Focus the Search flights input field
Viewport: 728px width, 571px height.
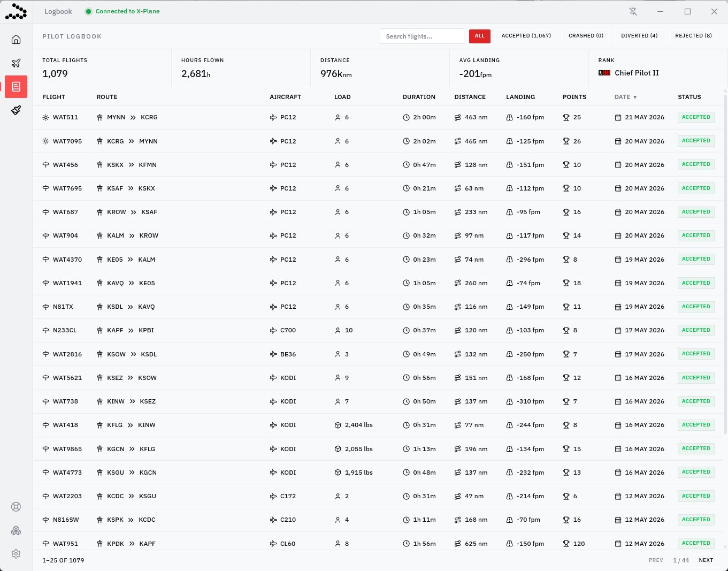click(x=422, y=36)
